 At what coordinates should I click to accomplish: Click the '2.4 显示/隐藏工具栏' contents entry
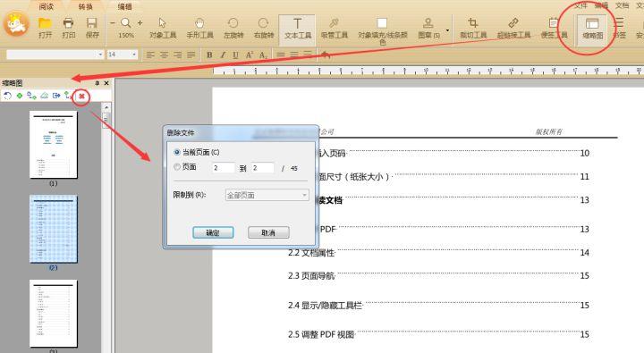325,306
